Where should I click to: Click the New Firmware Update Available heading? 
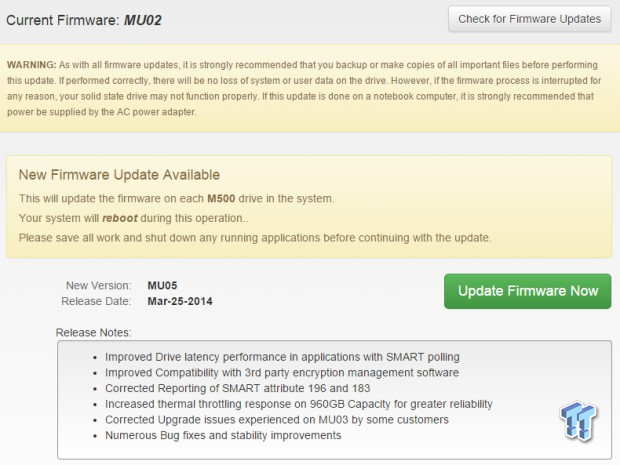point(119,174)
